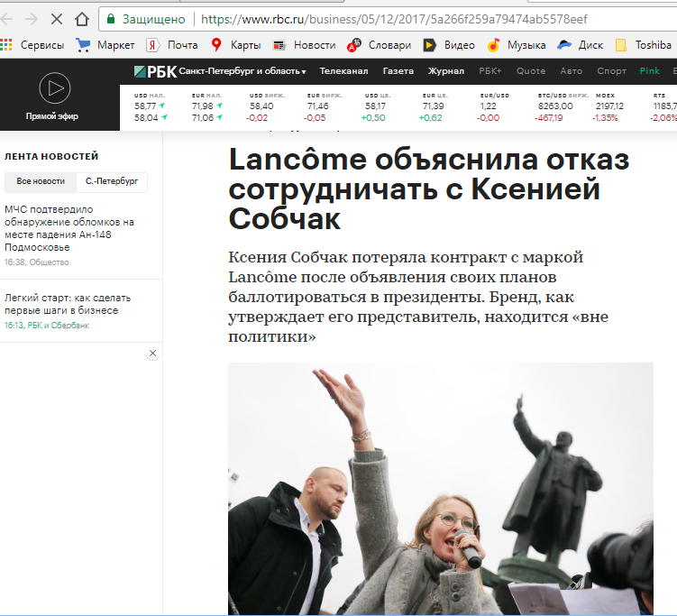
Task: Click the Lancôme article headline
Action: pos(428,188)
